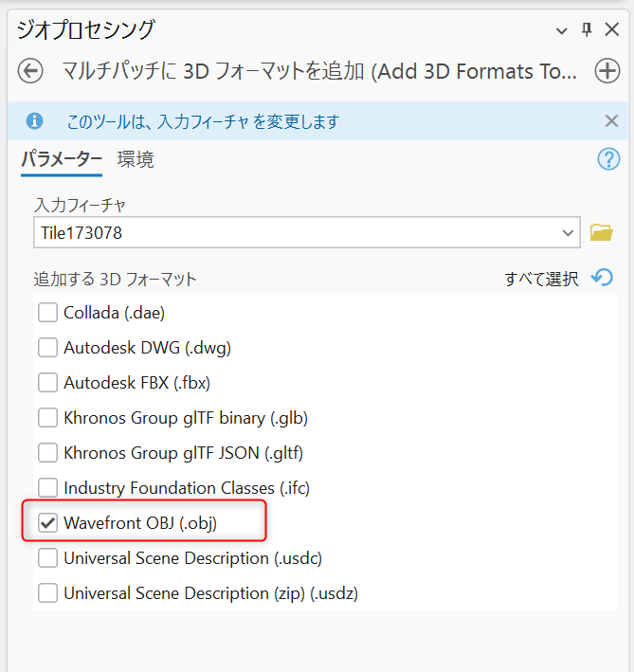This screenshot has height=672, width=634.
Task: Tick Khronos Group glTF binary (.glb)
Action: (47, 417)
